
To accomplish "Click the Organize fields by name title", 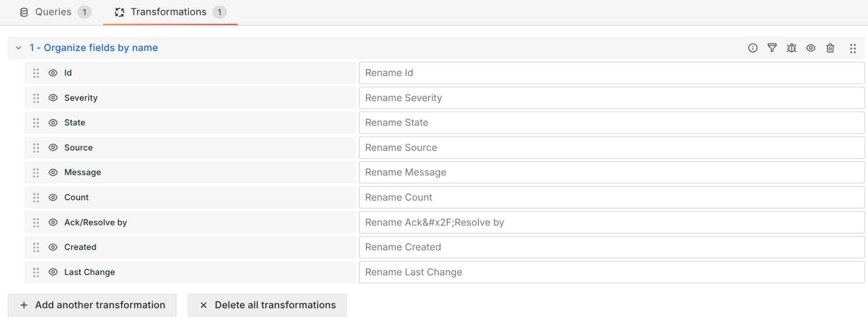I will 94,48.
